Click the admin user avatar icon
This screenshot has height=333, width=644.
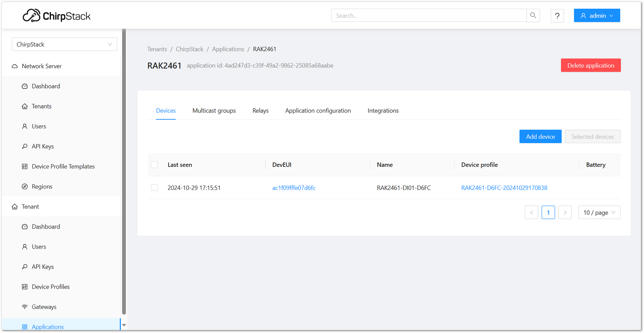coord(583,16)
